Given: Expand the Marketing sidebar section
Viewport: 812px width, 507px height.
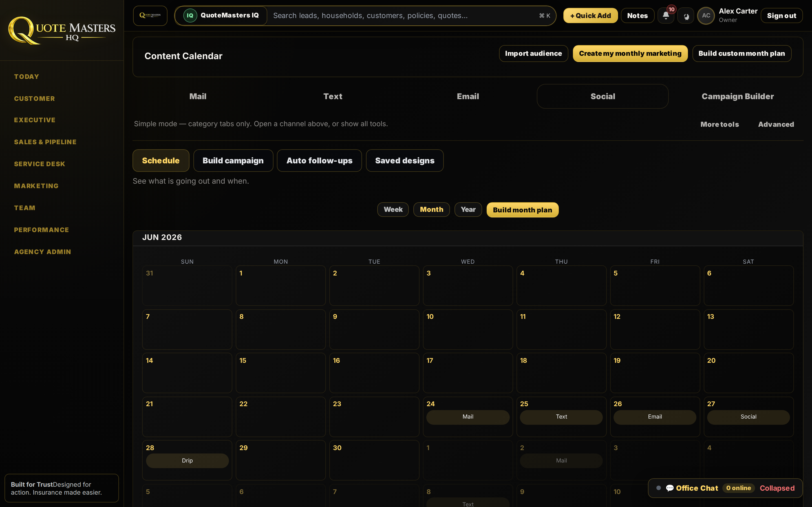Looking at the screenshot, I should [x=36, y=186].
